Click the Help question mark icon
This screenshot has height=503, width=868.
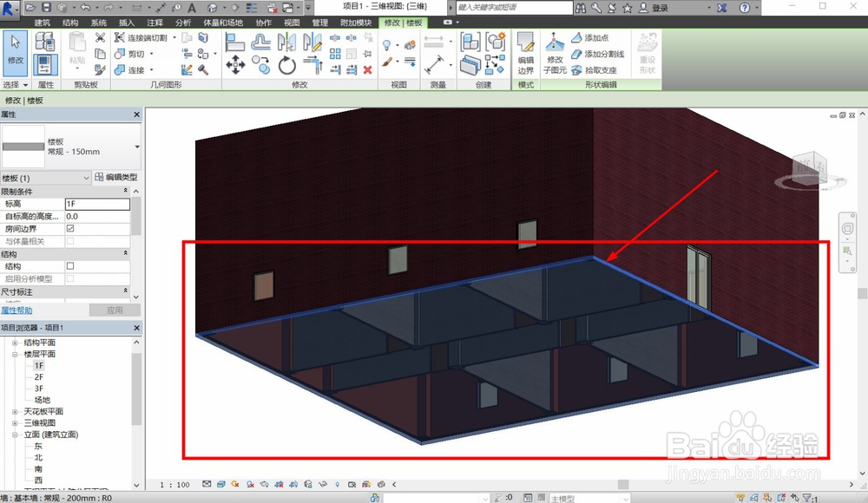point(745,8)
